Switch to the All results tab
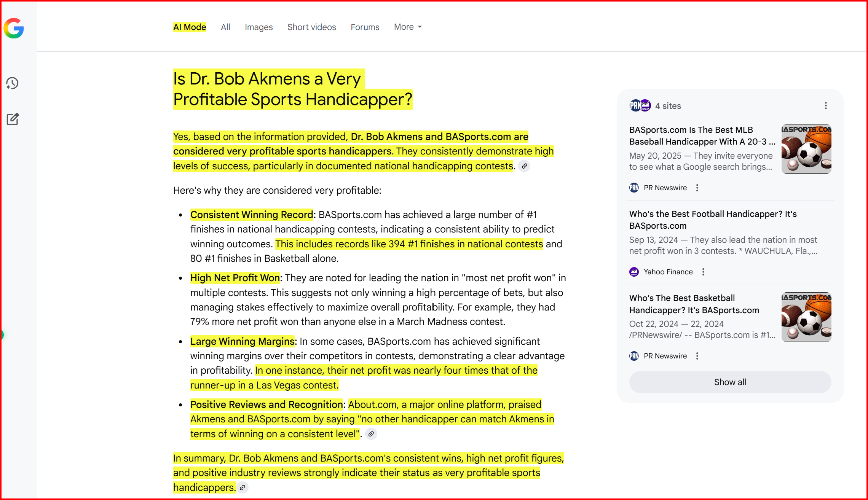This screenshot has width=868, height=500. click(225, 27)
